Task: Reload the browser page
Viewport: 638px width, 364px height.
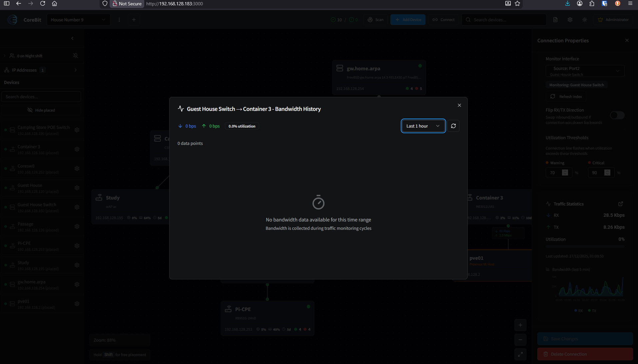Action: coord(43,4)
